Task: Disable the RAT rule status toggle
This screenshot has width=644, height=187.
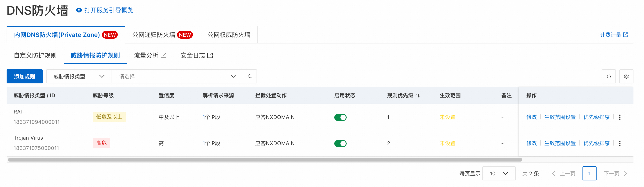Action: click(340, 117)
